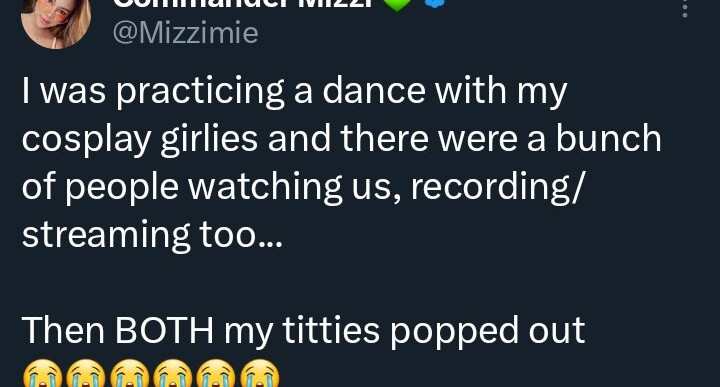This screenshot has width=720, height=387.
Task: Click the fifth crying emoji
Action: [216, 374]
